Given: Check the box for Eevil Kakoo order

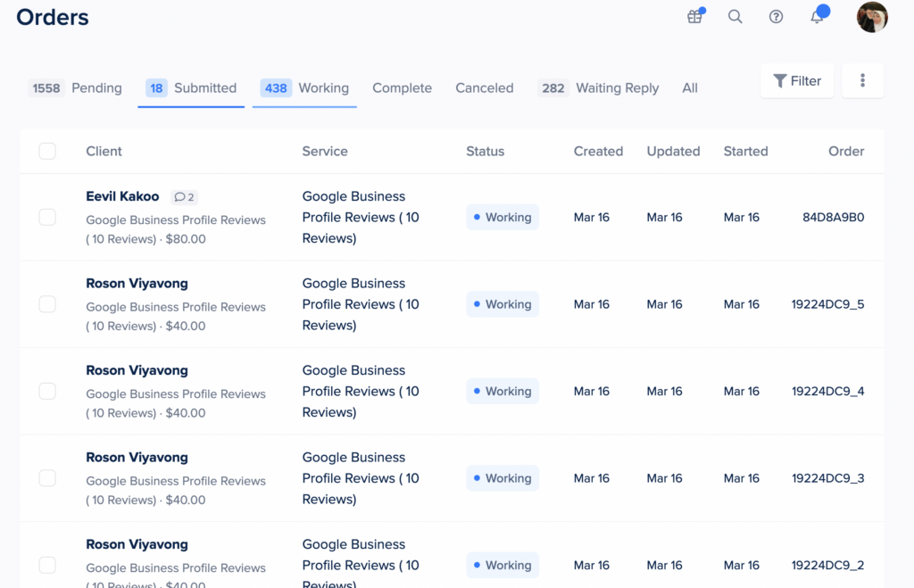Looking at the screenshot, I should pyautogui.click(x=47, y=218).
